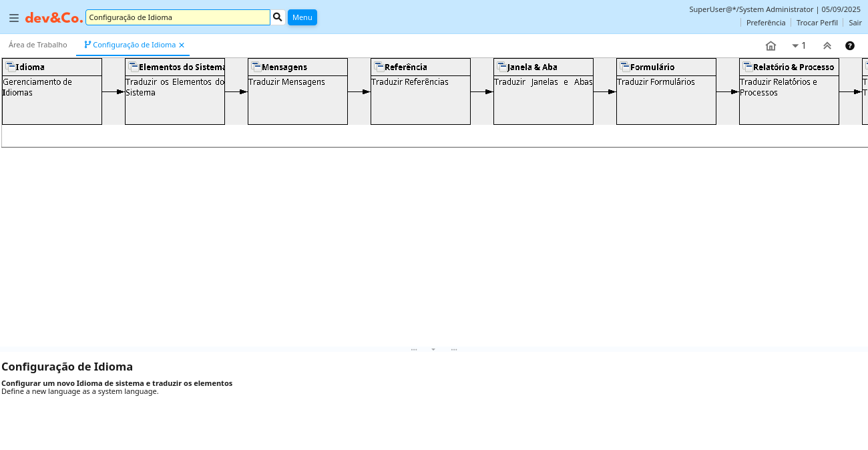
Task: Open the Referência workflow node
Action: tap(421, 91)
